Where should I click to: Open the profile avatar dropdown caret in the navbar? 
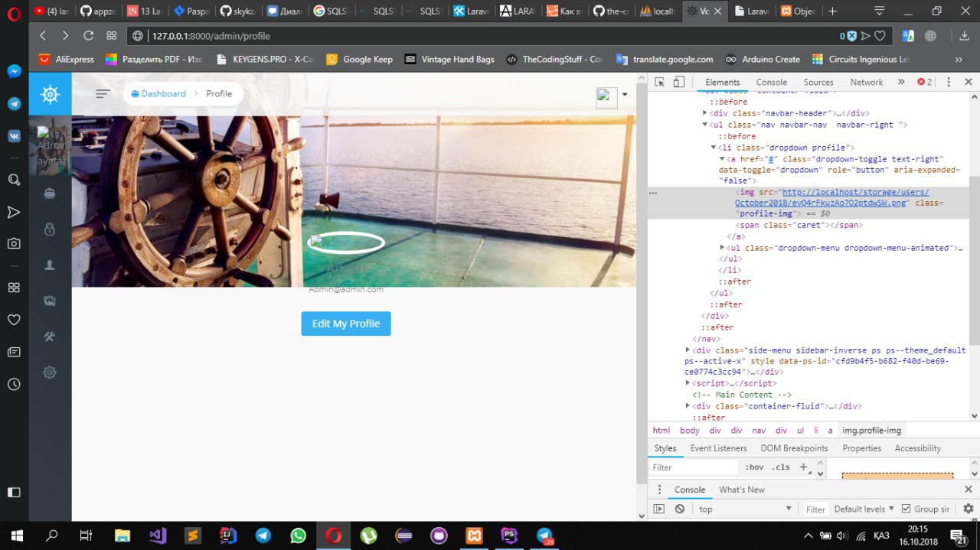point(625,95)
